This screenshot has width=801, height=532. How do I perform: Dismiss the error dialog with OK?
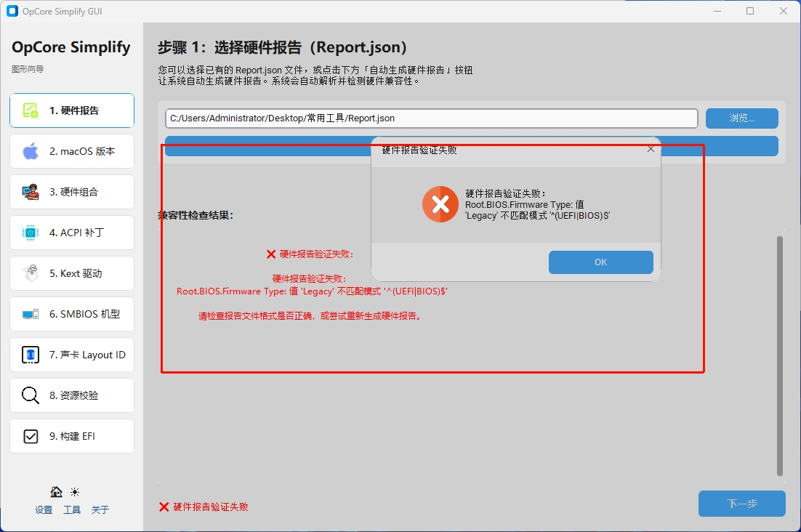coord(600,262)
